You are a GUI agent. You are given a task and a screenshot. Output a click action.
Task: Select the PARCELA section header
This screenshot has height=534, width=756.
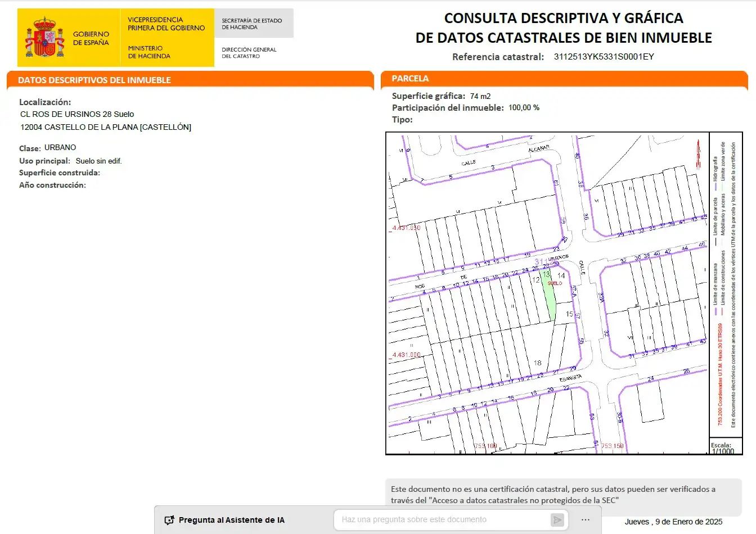(410, 79)
